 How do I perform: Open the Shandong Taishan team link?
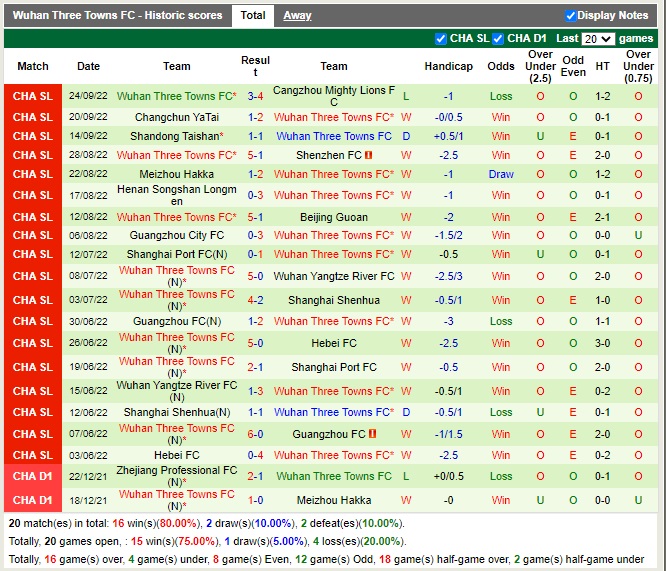(x=174, y=136)
